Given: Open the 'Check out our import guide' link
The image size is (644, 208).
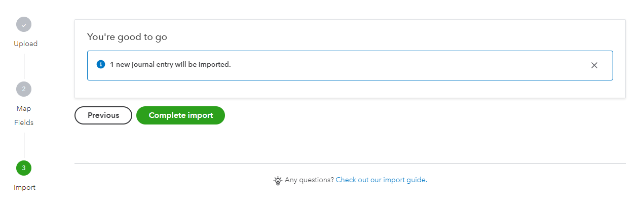Looking at the screenshot, I should [381, 180].
